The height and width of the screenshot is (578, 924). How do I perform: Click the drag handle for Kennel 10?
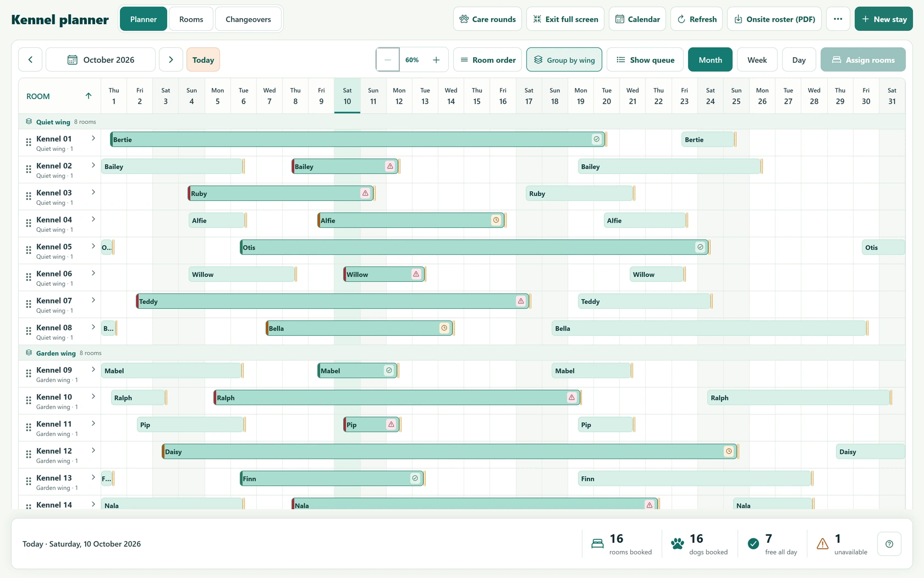pyautogui.click(x=29, y=401)
